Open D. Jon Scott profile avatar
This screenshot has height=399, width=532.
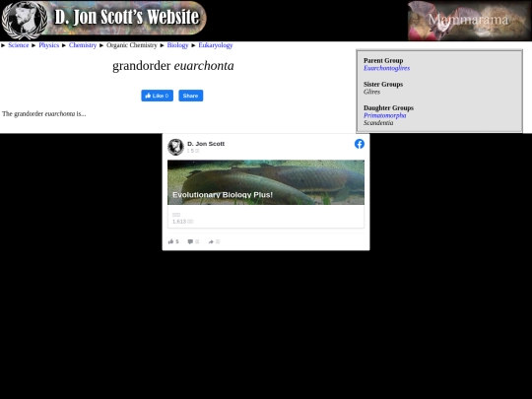[175, 147]
